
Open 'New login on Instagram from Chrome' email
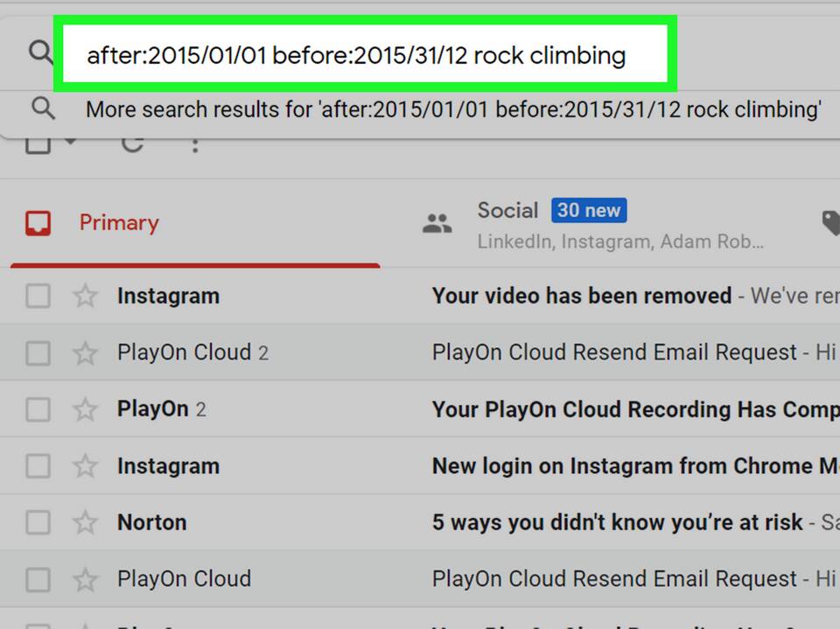click(636, 466)
